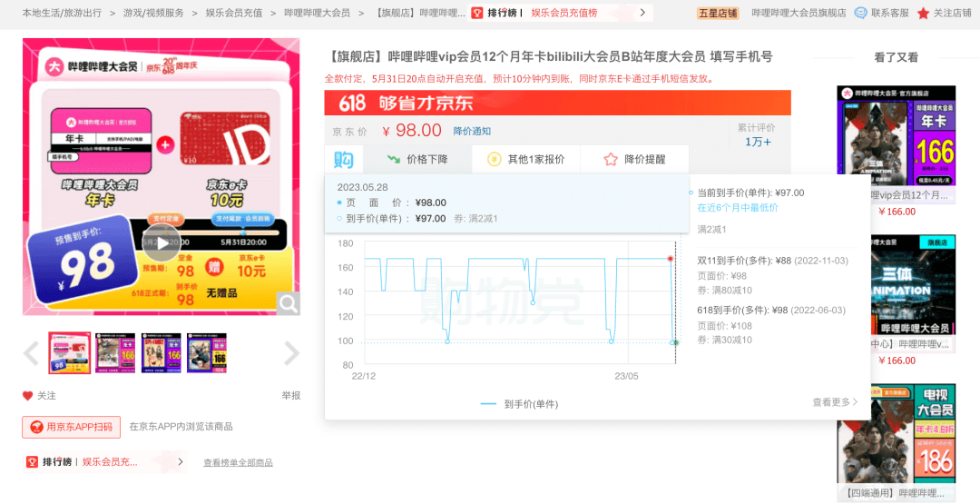The image size is (980, 504).
Task: Click 双11到手价(多件): ¥88 entry
Action: click(x=772, y=261)
